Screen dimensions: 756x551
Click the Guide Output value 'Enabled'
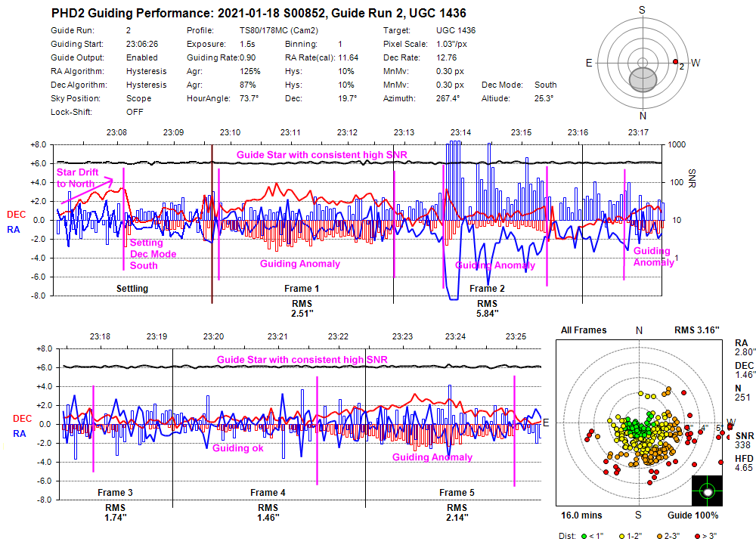coord(142,57)
